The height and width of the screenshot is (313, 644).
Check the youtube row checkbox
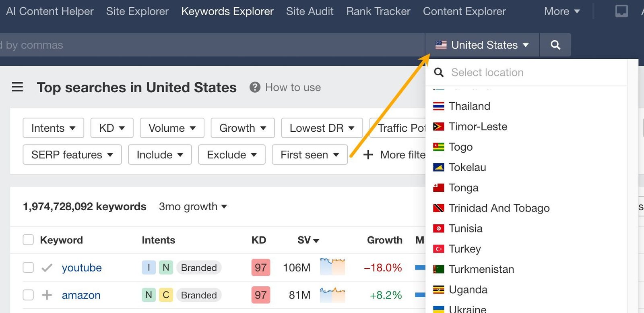pos(28,267)
